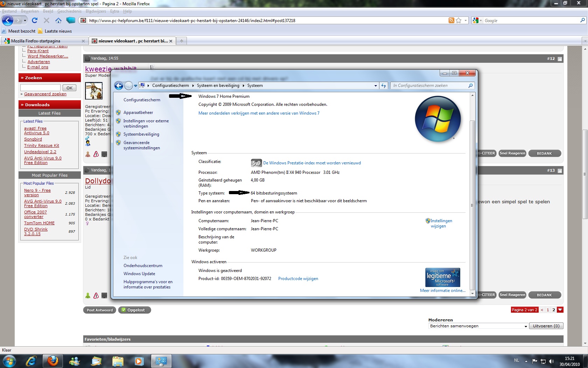Open the Bladwijzers menu
Image resolution: width=588 pixels, height=368 pixels.
click(96, 11)
